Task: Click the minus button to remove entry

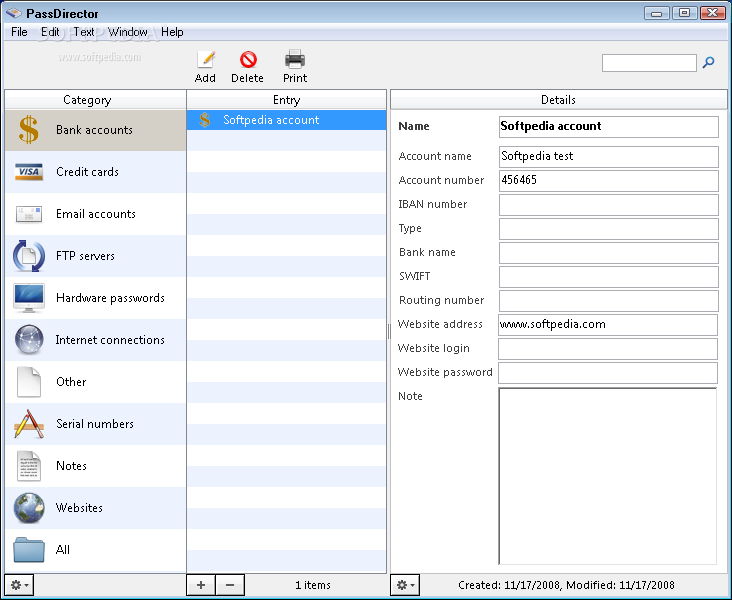Action: [230, 585]
